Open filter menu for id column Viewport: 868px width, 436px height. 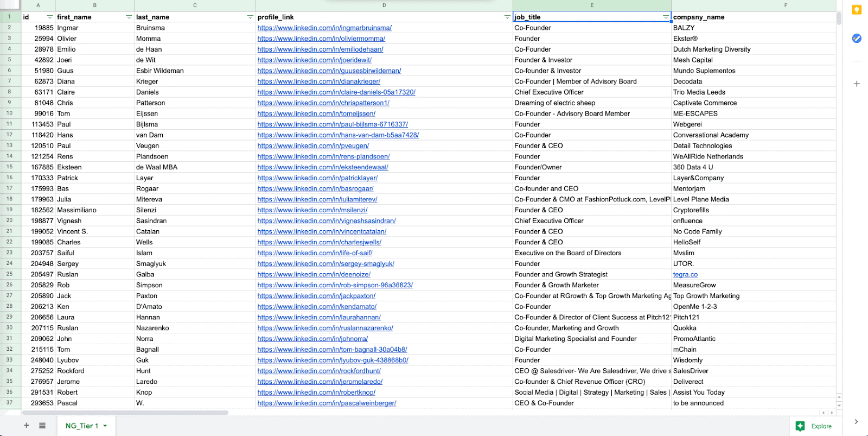pyautogui.click(x=49, y=17)
